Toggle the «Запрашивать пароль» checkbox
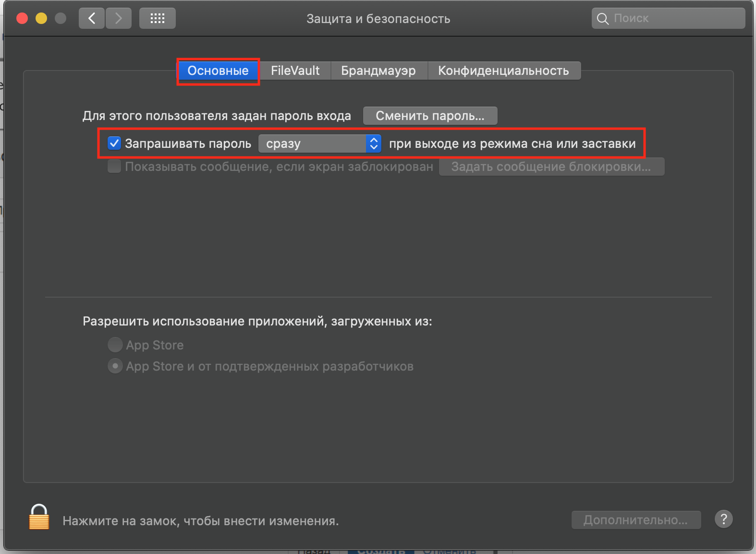This screenshot has width=756, height=554. (x=114, y=144)
